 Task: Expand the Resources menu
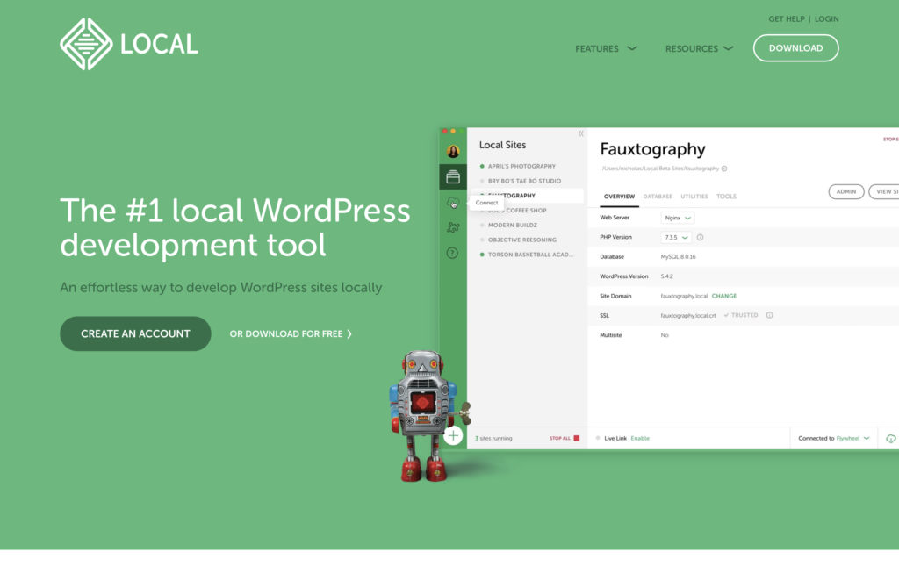(699, 49)
